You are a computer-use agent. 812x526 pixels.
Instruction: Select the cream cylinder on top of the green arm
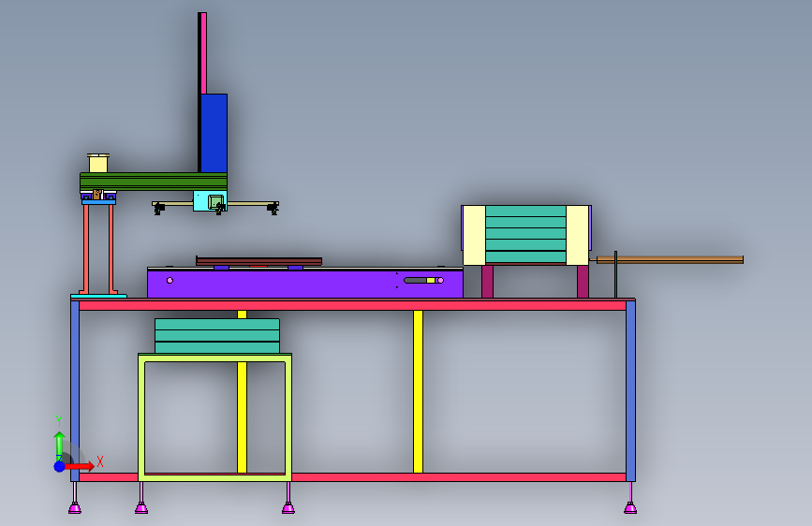point(98,163)
